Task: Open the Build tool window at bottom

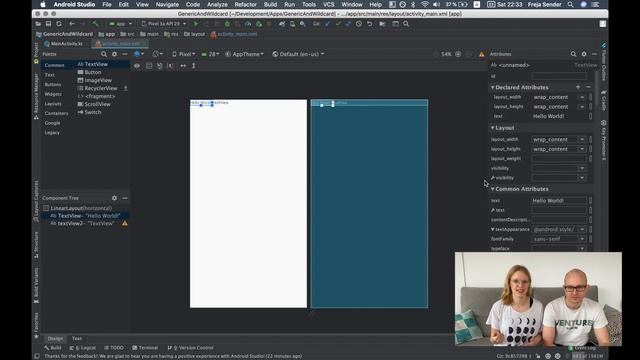Action: pyautogui.click(x=53, y=348)
